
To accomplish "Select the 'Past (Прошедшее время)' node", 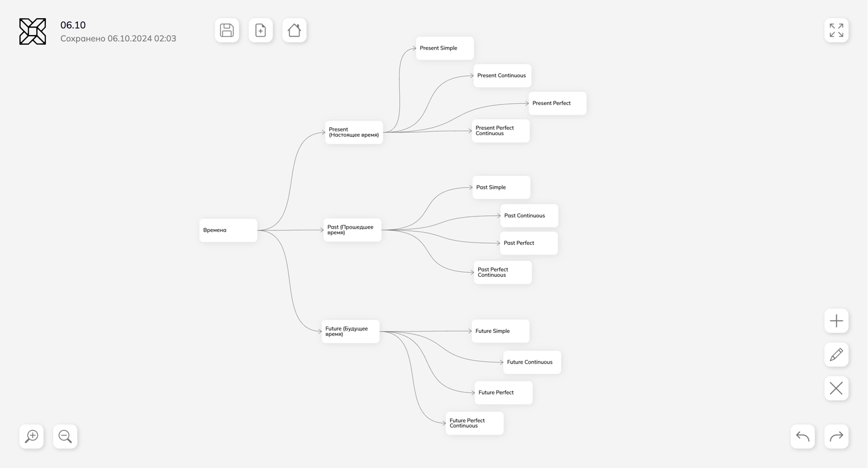I will pos(352,230).
